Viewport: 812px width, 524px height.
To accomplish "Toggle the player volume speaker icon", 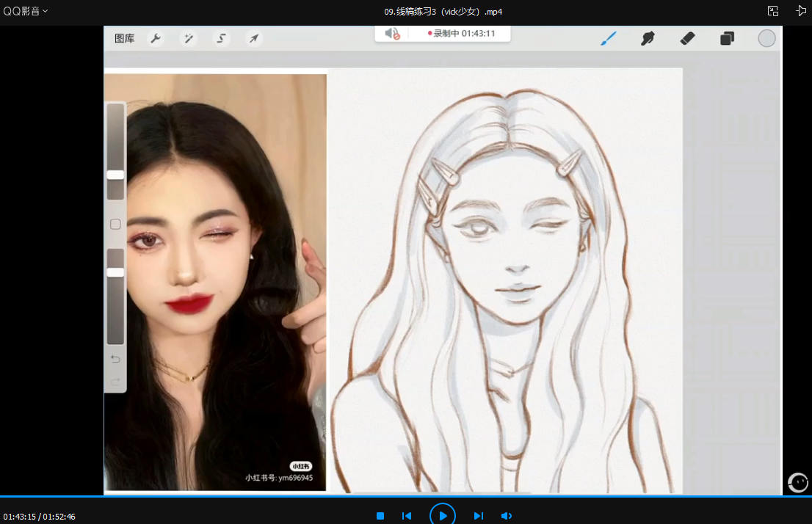I will 506,516.
